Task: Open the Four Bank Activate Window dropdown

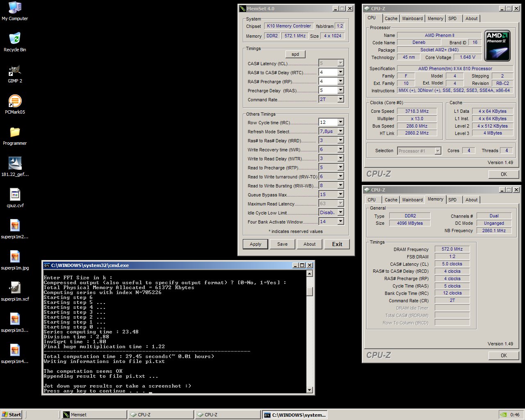Action: tap(340, 221)
